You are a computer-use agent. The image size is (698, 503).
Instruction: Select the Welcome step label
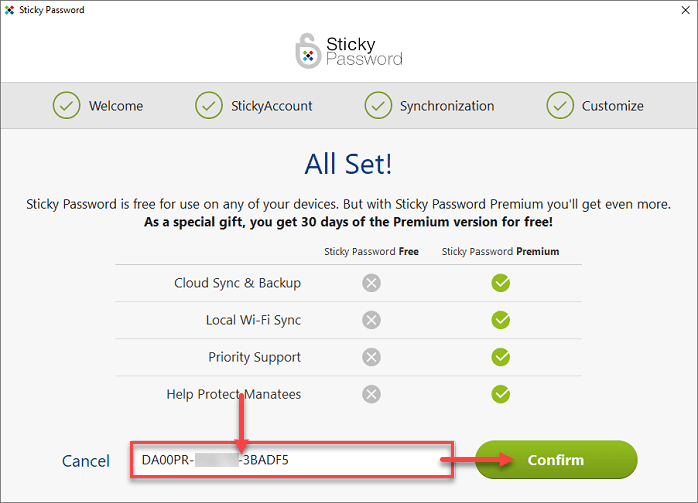116,106
